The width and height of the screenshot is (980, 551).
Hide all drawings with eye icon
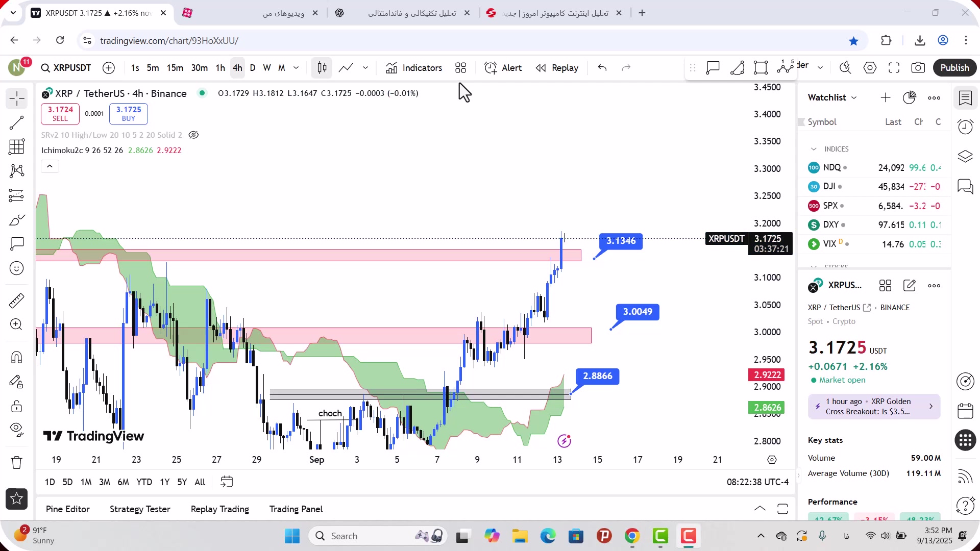click(x=17, y=430)
